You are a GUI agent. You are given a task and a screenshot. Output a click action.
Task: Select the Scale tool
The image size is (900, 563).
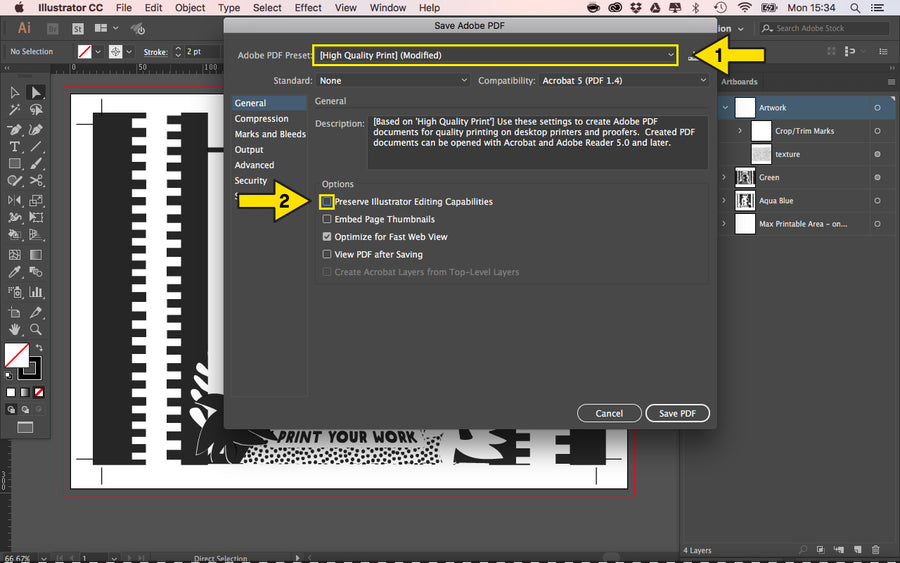tap(36, 200)
